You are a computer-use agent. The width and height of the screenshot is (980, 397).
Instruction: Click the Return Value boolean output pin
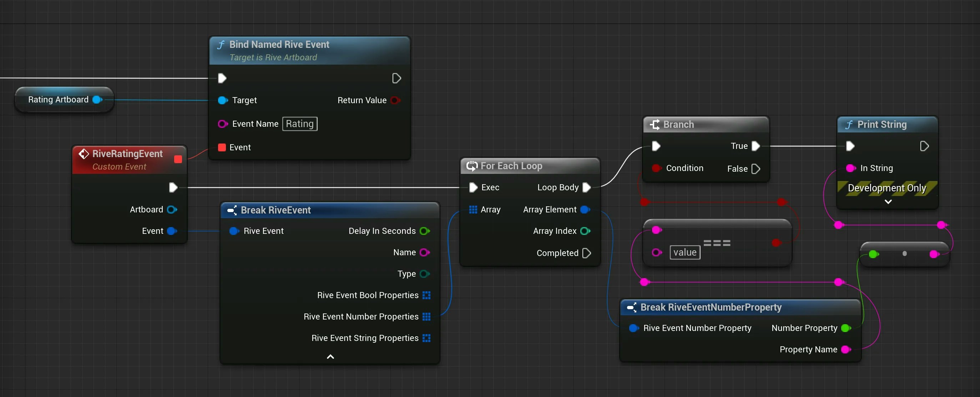point(395,100)
